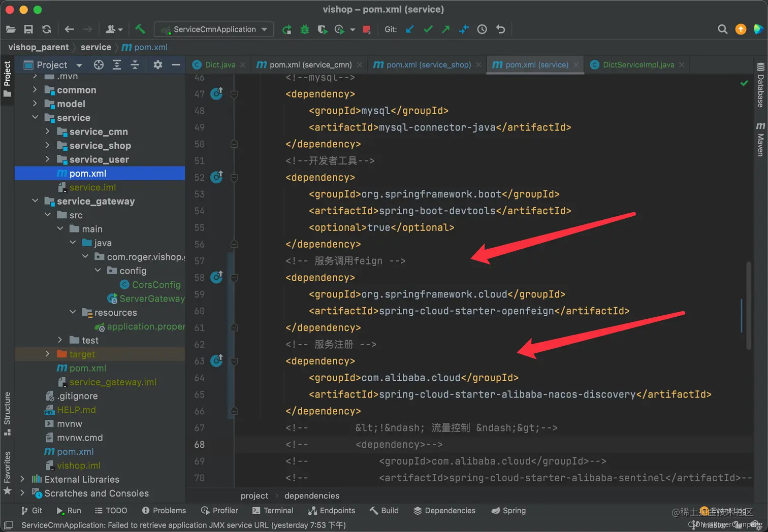Open the Spring tool window

(x=508, y=510)
